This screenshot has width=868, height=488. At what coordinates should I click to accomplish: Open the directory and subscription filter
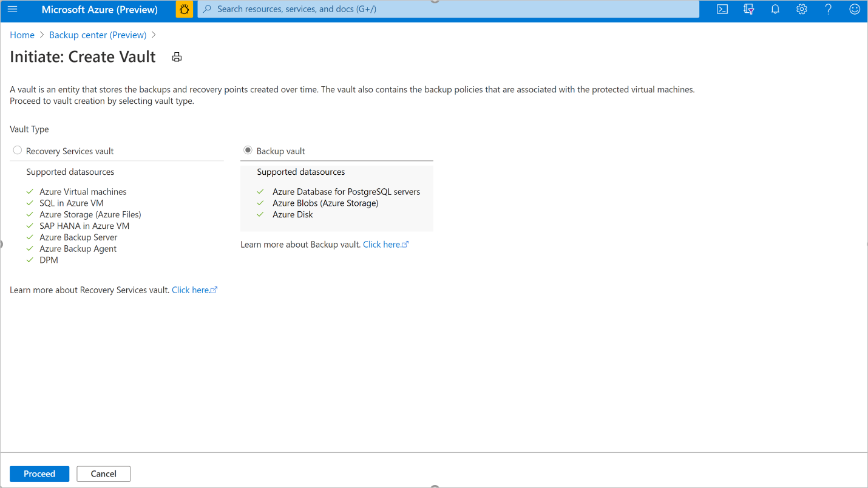[x=749, y=9]
